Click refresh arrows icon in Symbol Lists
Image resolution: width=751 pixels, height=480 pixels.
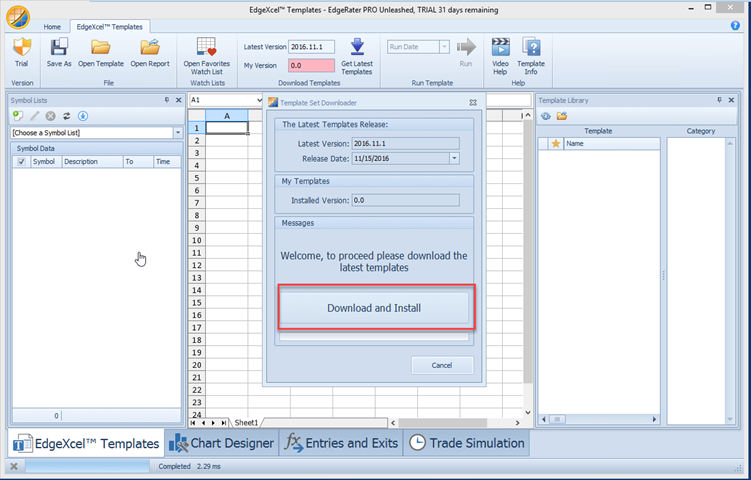click(67, 116)
